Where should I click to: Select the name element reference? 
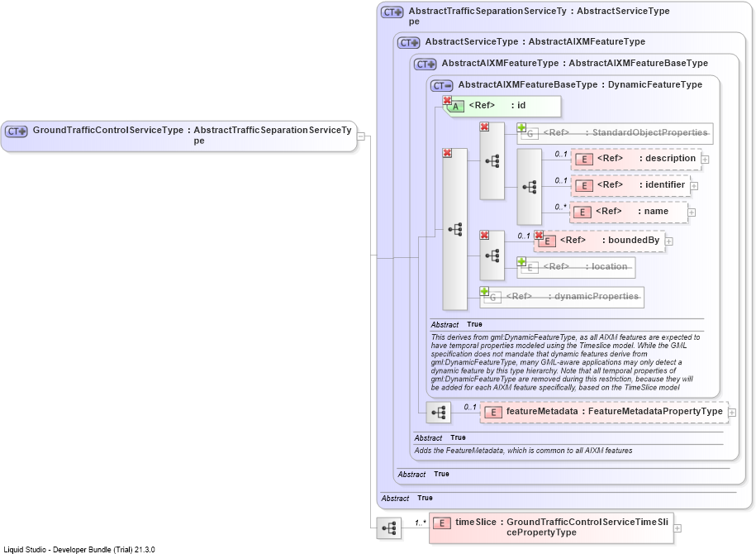(x=629, y=213)
